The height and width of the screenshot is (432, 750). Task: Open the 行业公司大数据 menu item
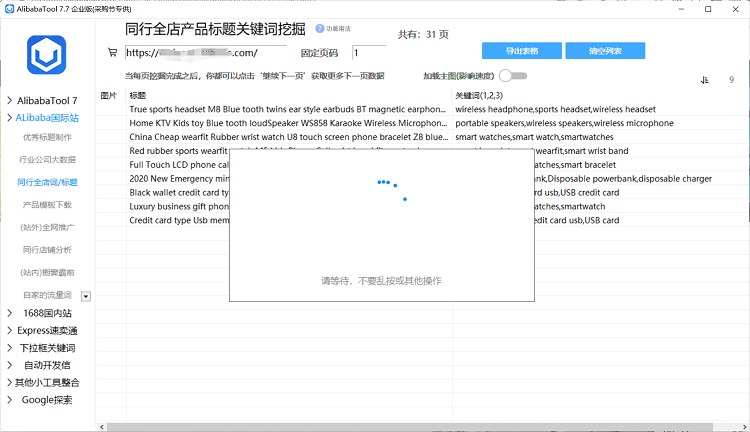[x=47, y=160]
